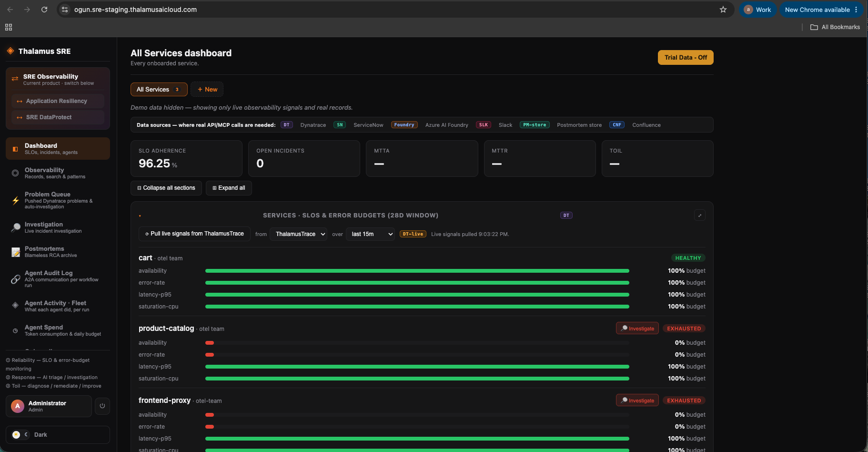Click the Thalamus SRE logo icon
868x452 pixels.
coord(10,51)
